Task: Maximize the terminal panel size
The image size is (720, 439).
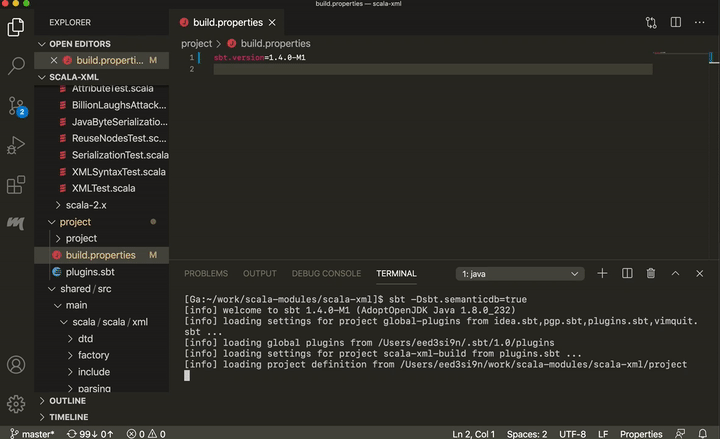Action: [675, 273]
